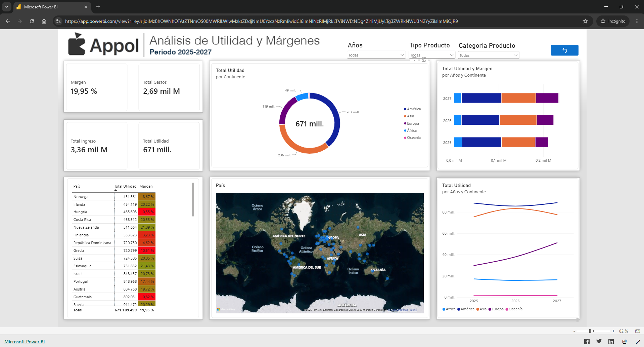
Task: Share report on Twitter
Action: coord(599,342)
